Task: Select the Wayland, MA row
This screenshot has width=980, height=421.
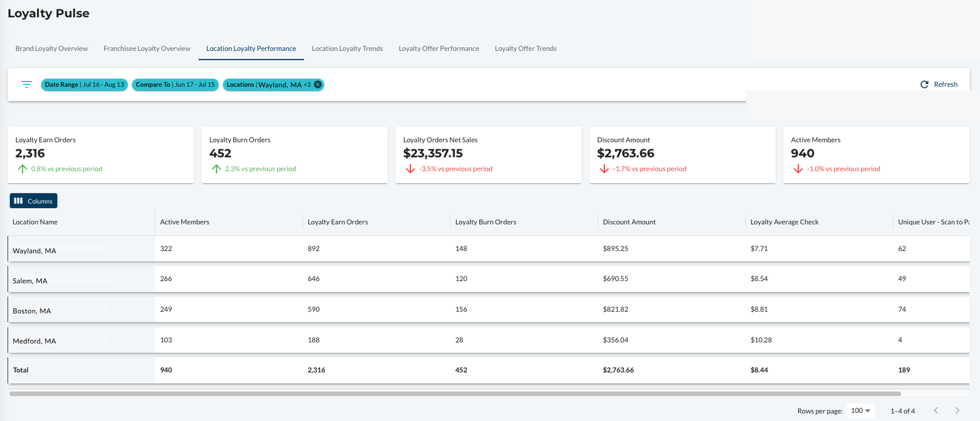Action: coord(489,249)
